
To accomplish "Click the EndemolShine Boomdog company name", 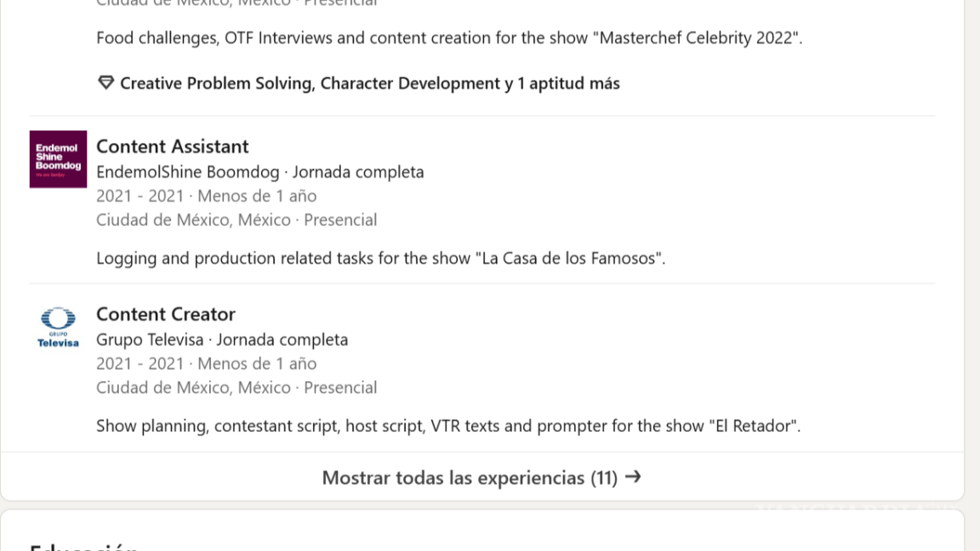I will pyautogui.click(x=187, y=171).
